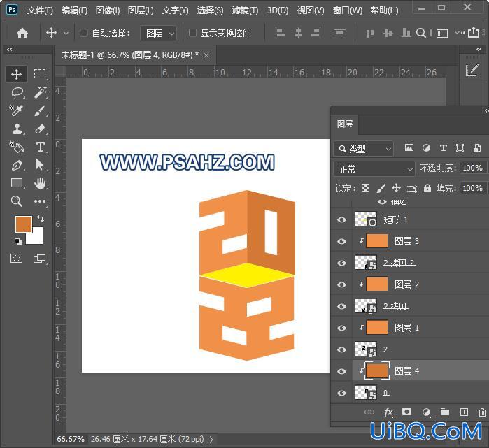Hide the 图层 2 layer

pos(341,284)
